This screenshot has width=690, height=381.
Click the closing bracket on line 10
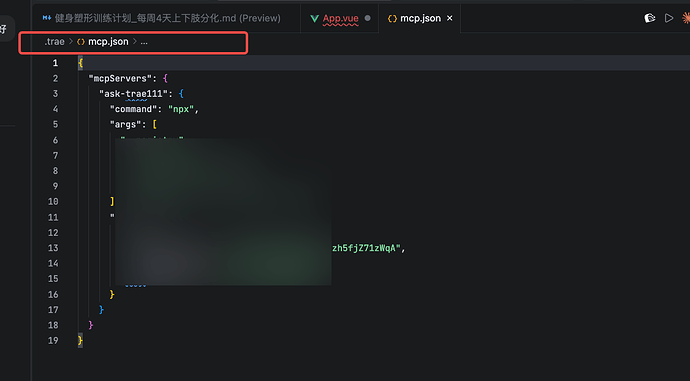point(112,201)
